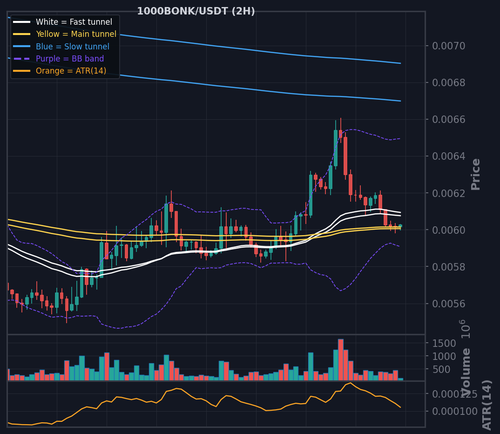500x434 pixels.
Task: Click price axis label 0.0056
Action: 448,304
